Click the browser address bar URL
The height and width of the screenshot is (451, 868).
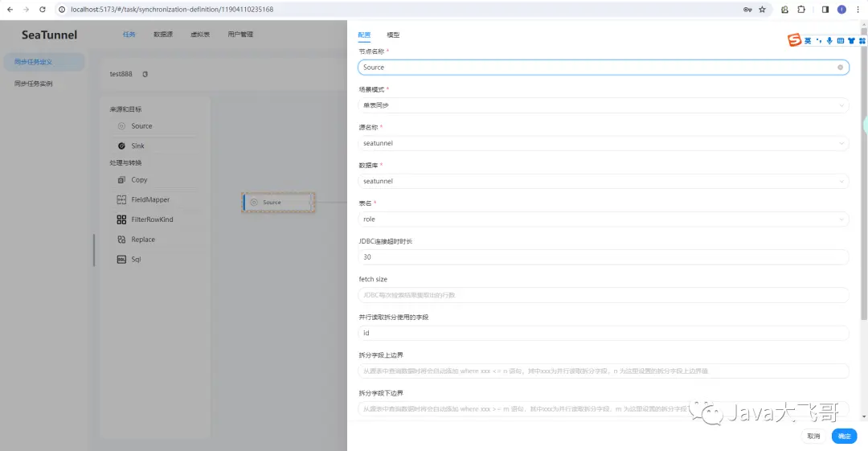[172, 10]
